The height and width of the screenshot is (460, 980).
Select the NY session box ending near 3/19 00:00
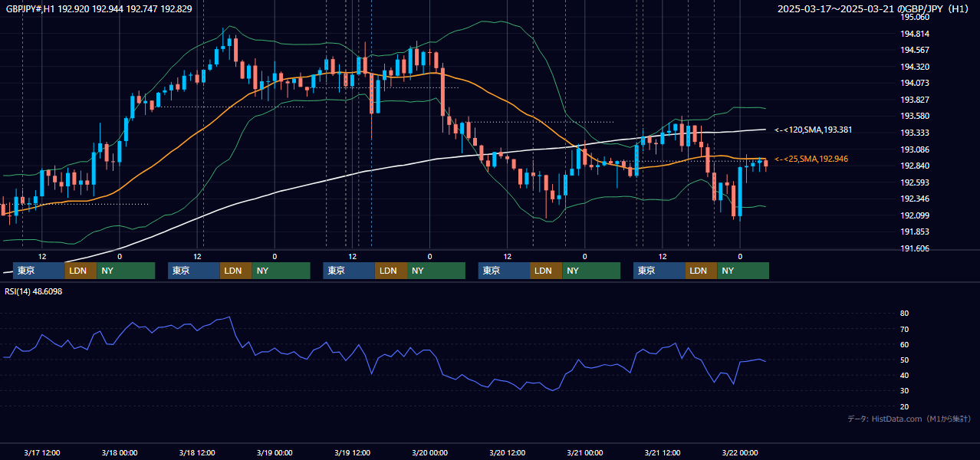[x=281, y=271]
